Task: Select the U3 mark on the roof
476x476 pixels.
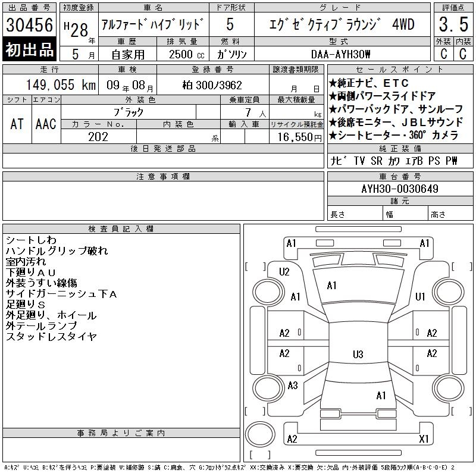Action: click(358, 355)
